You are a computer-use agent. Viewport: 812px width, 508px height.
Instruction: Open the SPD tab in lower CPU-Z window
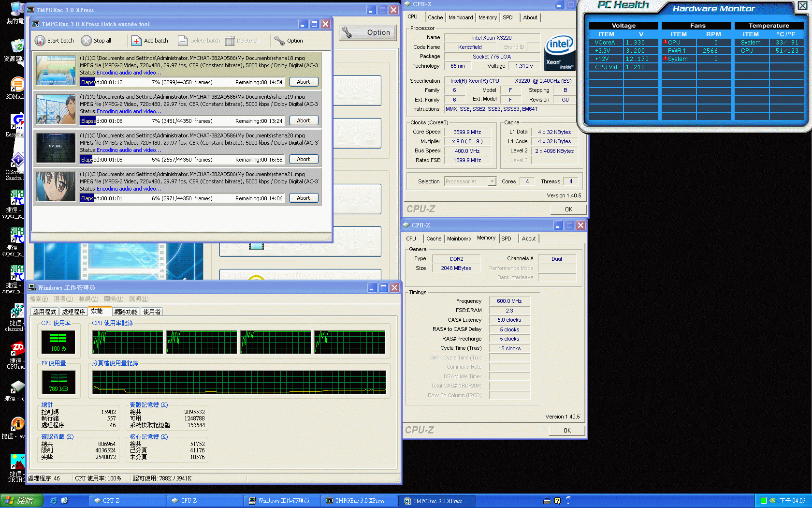506,239
